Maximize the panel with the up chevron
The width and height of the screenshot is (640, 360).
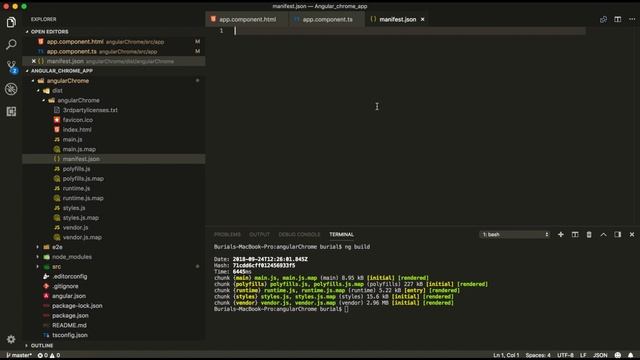(x=603, y=234)
